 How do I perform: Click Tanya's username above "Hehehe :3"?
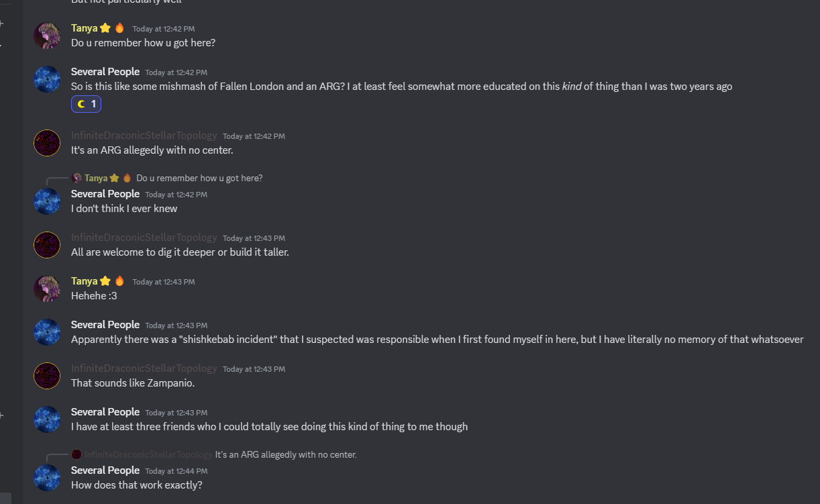click(84, 281)
